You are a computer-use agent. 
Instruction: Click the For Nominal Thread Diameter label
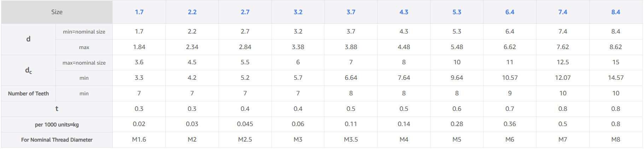click(x=57, y=140)
